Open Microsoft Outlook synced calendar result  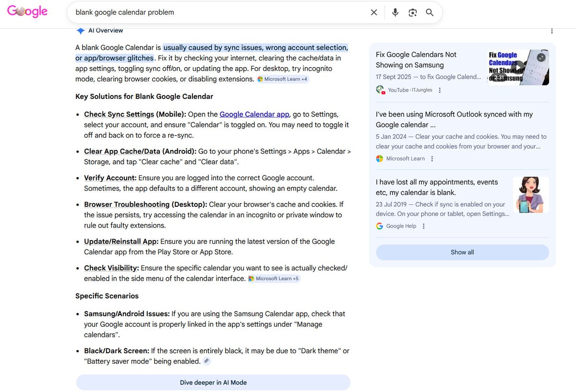(454, 119)
